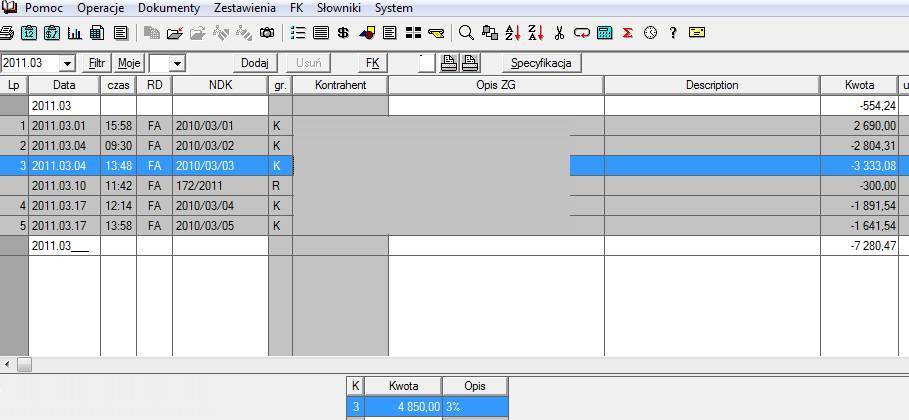Image resolution: width=909 pixels, height=420 pixels.
Task: Open the dropdown next to the Moje button
Action: click(177, 63)
